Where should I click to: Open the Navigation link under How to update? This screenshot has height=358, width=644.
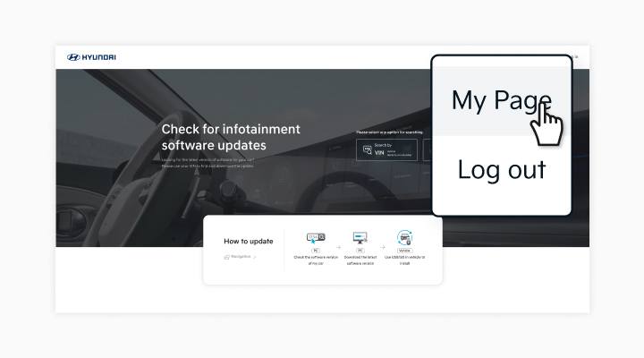point(241,257)
